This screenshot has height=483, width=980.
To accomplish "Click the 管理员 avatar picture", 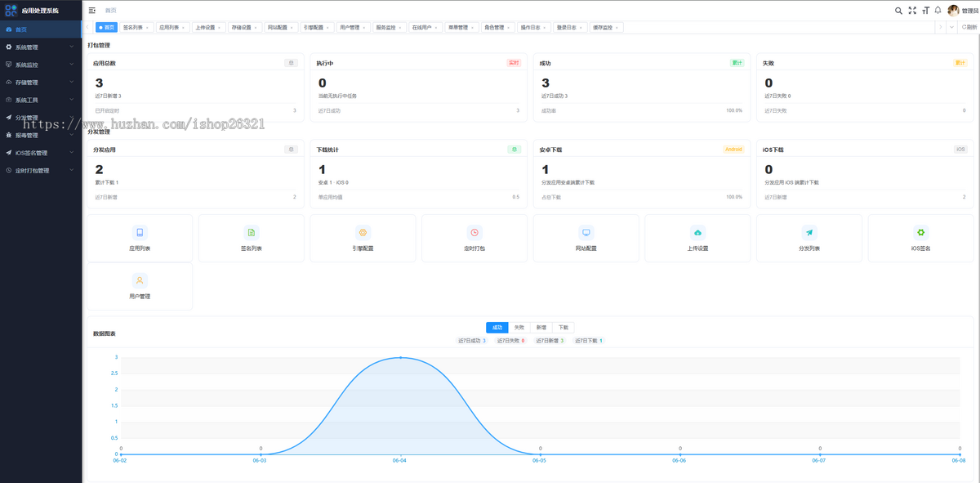I will (x=953, y=11).
